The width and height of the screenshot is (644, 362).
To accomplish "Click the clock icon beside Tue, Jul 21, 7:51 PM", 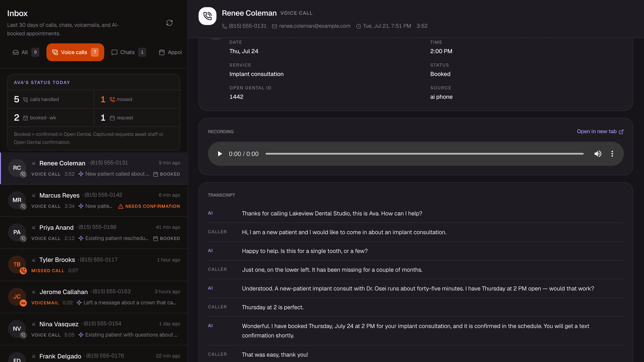I will point(359,26).
